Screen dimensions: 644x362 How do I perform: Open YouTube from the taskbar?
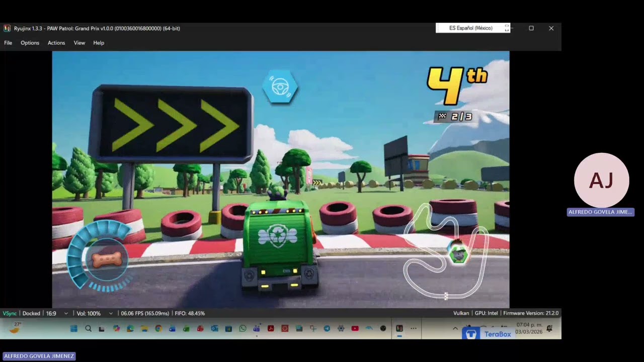[x=355, y=328]
